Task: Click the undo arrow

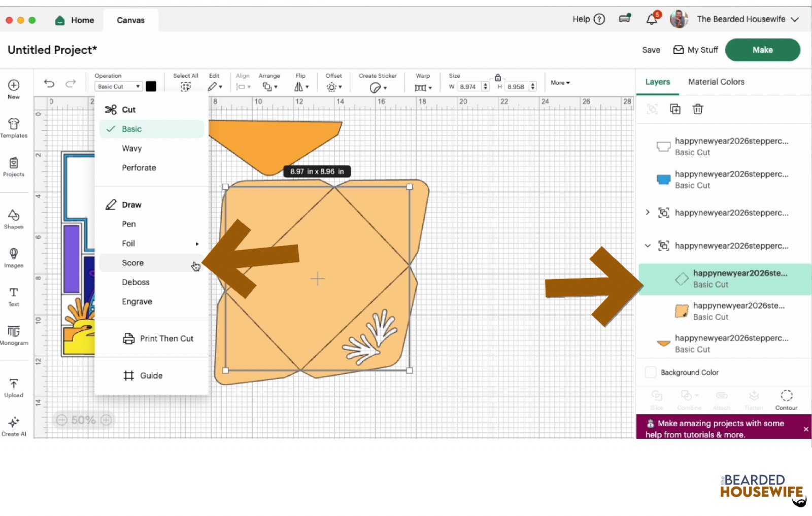Action: (49, 84)
